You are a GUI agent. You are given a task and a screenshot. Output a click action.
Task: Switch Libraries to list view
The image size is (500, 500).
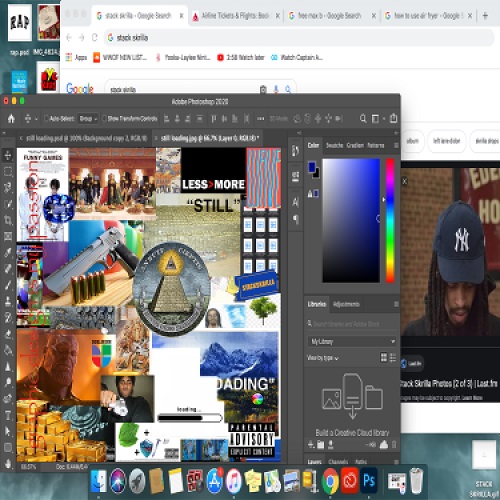(x=393, y=358)
